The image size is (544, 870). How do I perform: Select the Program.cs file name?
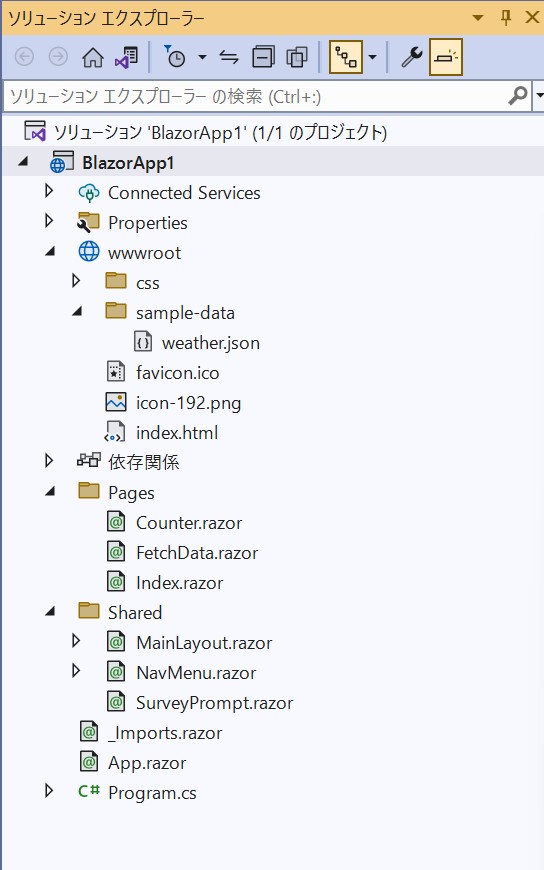tap(152, 793)
